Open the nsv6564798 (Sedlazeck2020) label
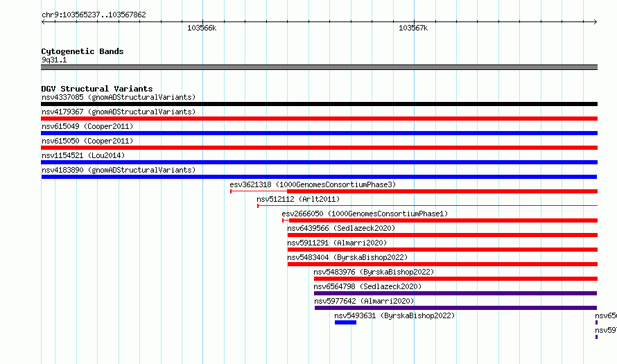Image resolution: width=617 pixels, height=364 pixels. [x=367, y=286]
